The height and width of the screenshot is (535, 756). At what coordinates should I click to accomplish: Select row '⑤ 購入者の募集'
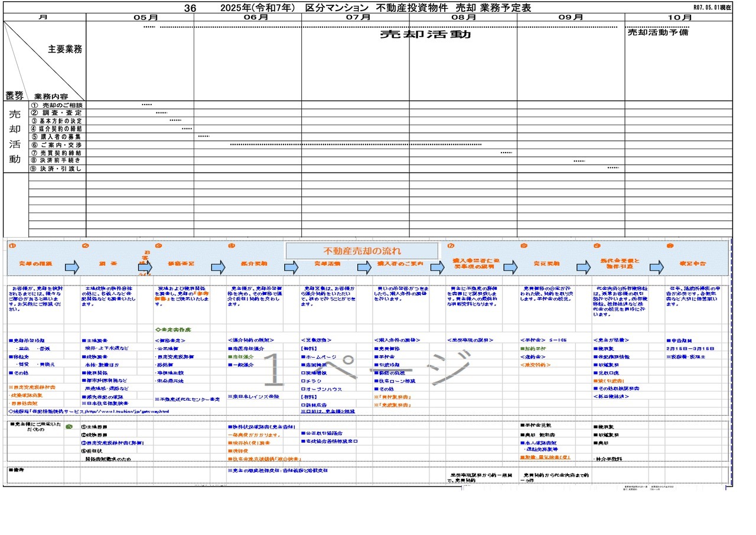click(57, 137)
